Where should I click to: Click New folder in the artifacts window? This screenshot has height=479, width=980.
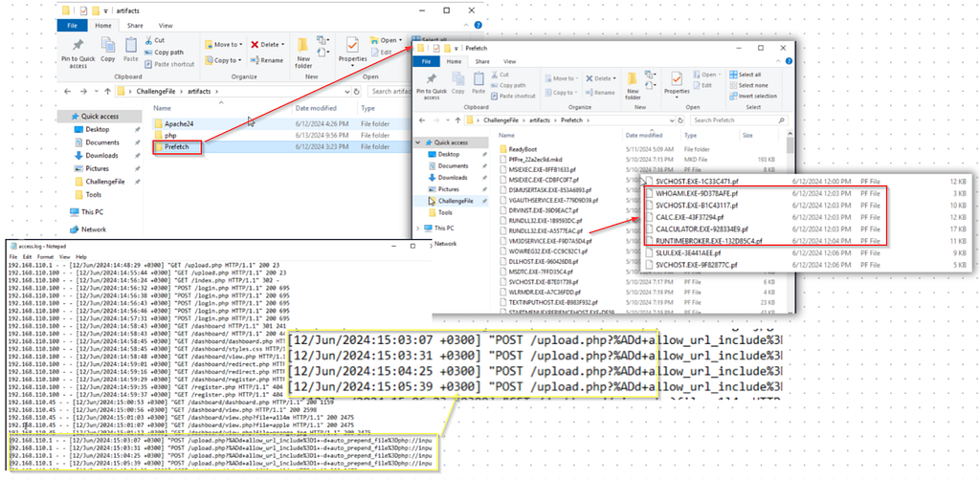pyautogui.click(x=303, y=53)
